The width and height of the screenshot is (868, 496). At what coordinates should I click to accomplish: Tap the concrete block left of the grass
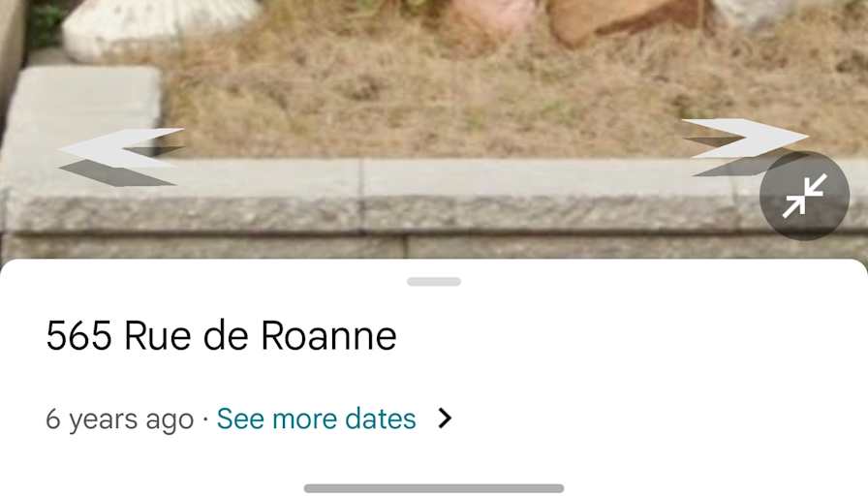point(83,110)
